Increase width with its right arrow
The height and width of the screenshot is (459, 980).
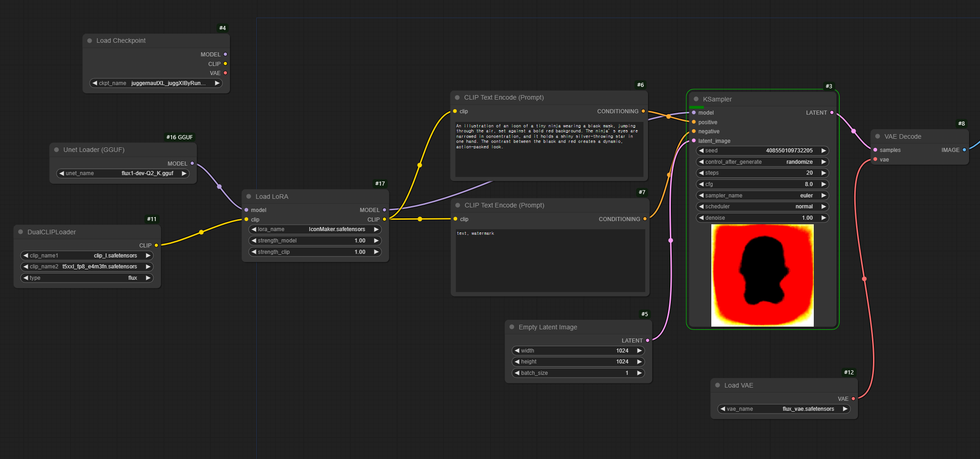(x=639, y=351)
